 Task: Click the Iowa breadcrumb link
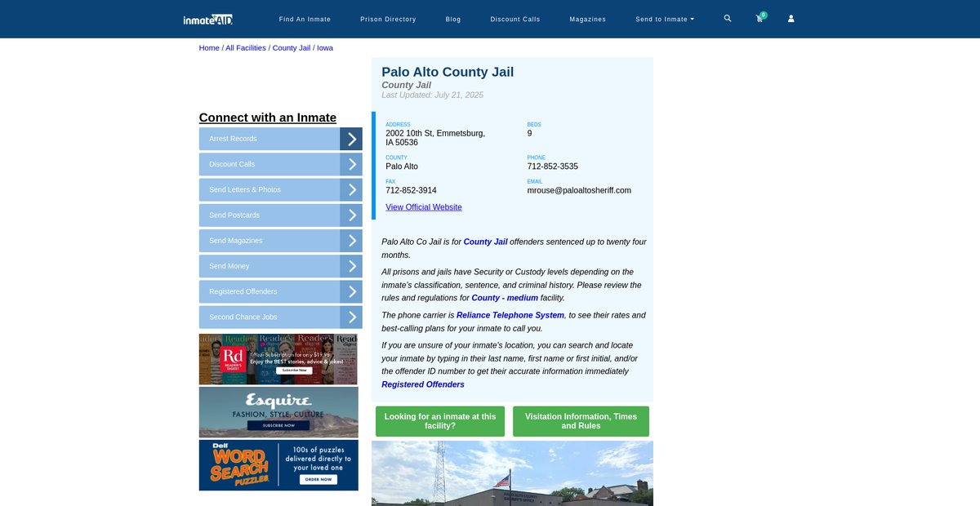(x=325, y=48)
